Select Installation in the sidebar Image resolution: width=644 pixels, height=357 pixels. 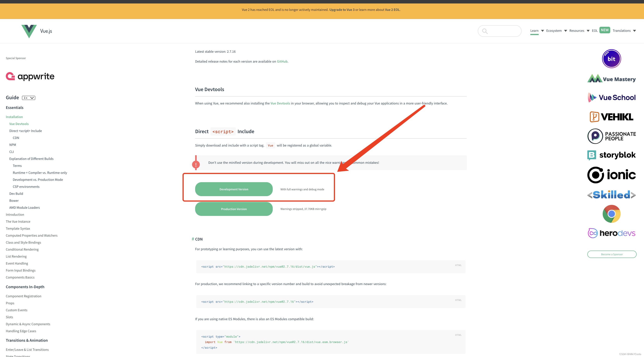(x=14, y=117)
